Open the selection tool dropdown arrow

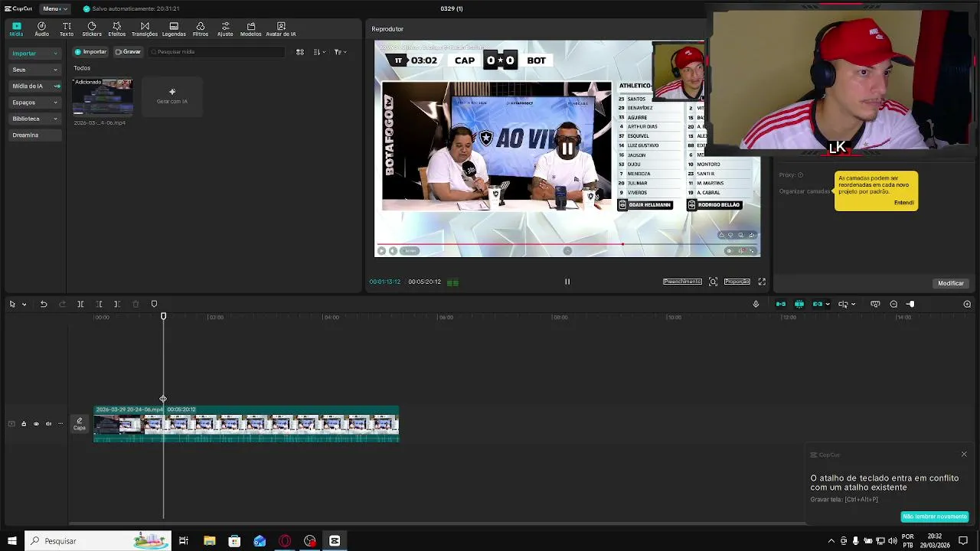pos(24,305)
